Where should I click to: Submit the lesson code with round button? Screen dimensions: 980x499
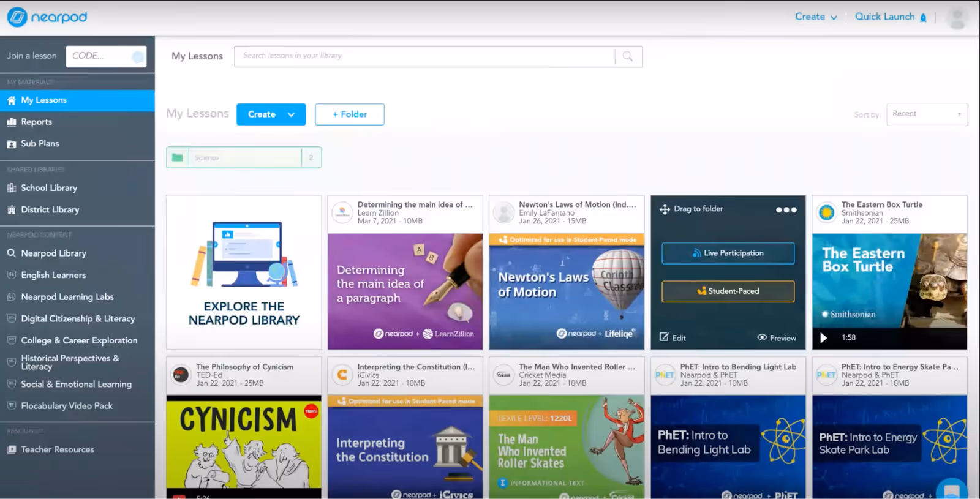click(138, 57)
